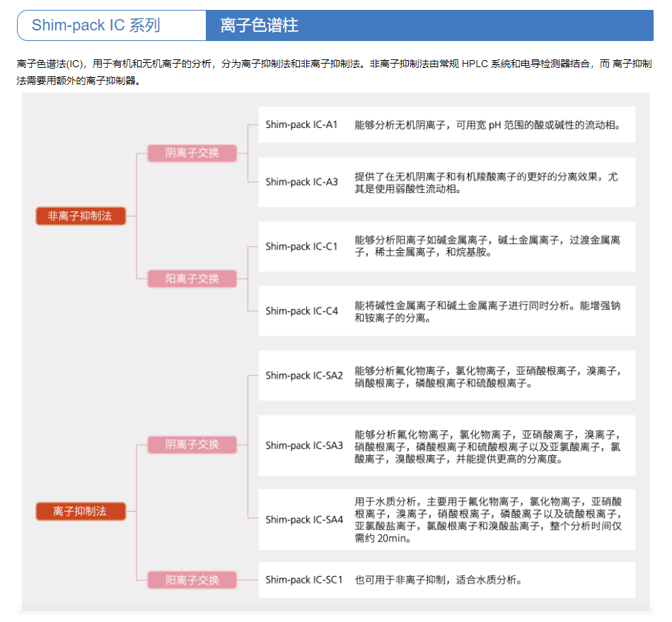Screen dimensions: 672x622
Task: Open the Shim-pack IC-SC1 entry
Action: click(x=304, y=580)
